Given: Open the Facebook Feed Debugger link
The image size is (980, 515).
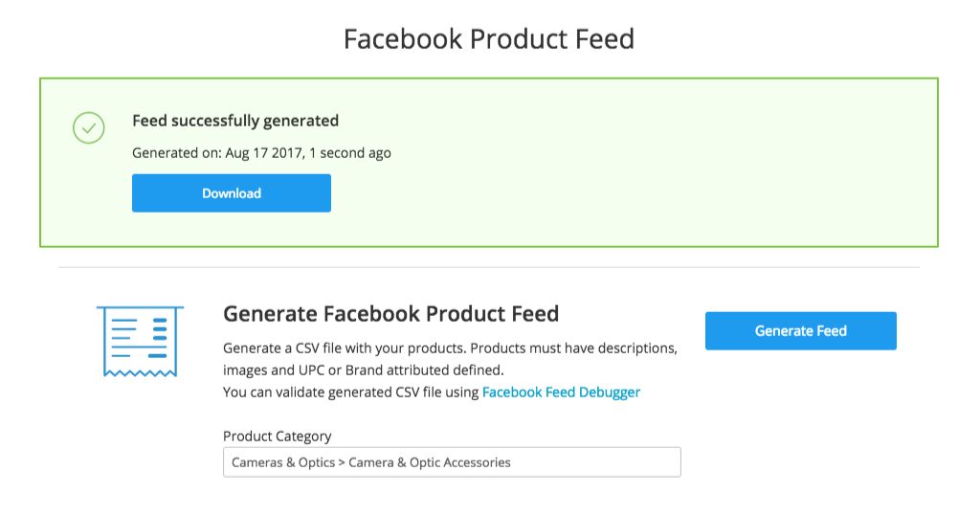Looking at the screenshot, I should click(x=561, y=392).
